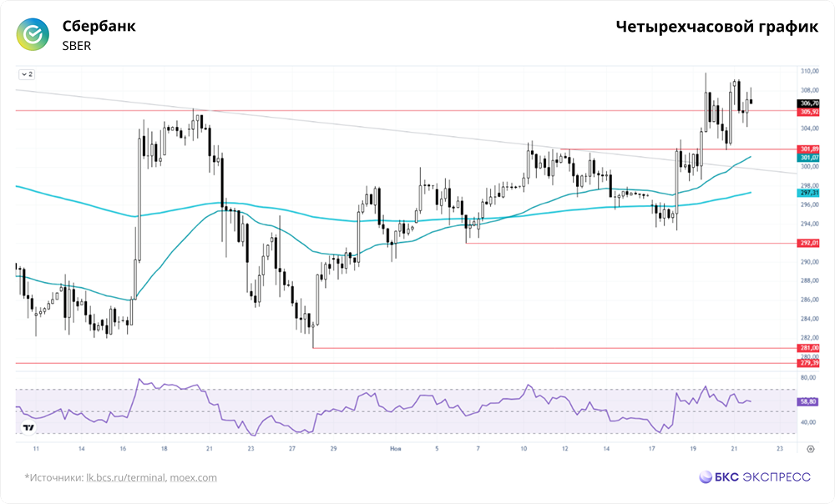
Task: Open the lk.bcs.ru/terminal source link
Action: click(126, 477)
